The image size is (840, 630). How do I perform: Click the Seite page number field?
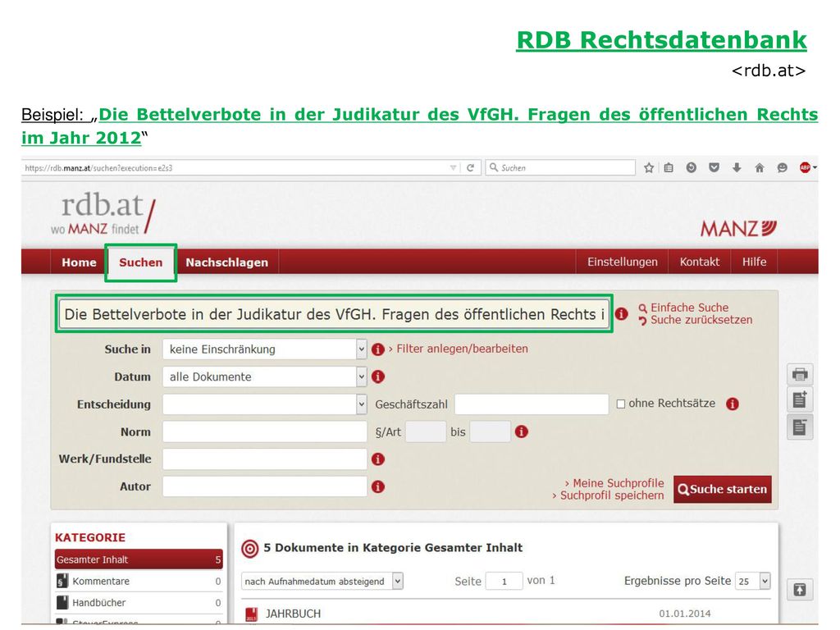point(504,582)
